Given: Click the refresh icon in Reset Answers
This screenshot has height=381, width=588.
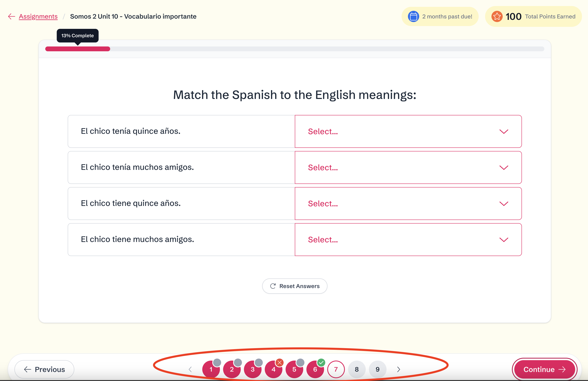Looking at the screenshot, I should pyautogui.click(x=273, y=286).
